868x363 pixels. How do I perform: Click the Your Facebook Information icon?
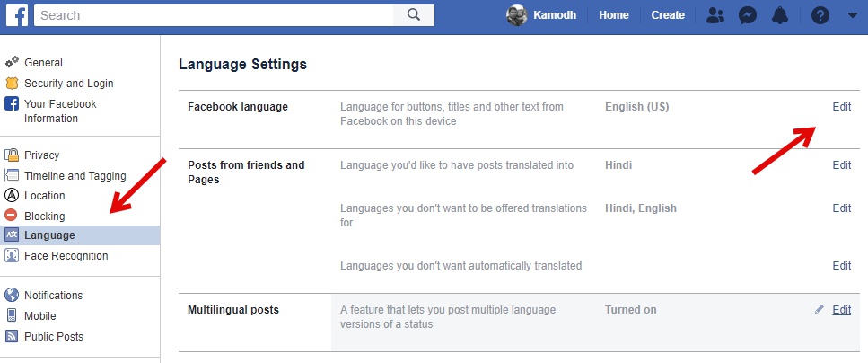pyautogui.click(x=12, y=103)
